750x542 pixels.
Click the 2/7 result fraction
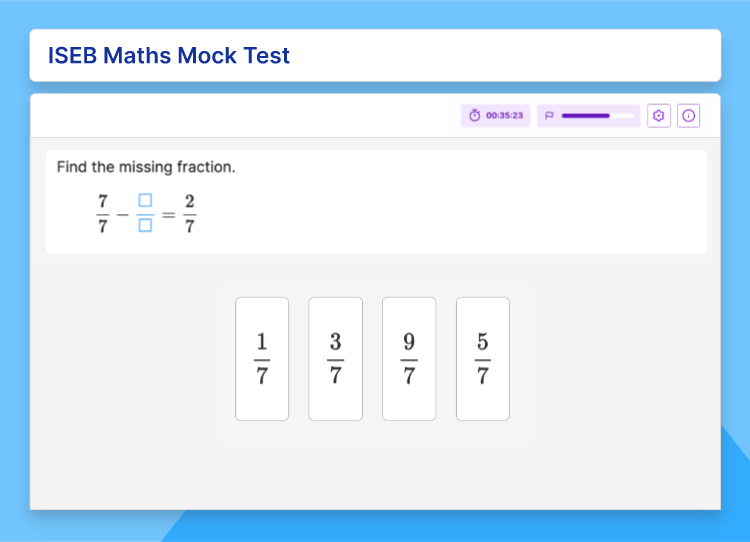click(x=190, y=213)
